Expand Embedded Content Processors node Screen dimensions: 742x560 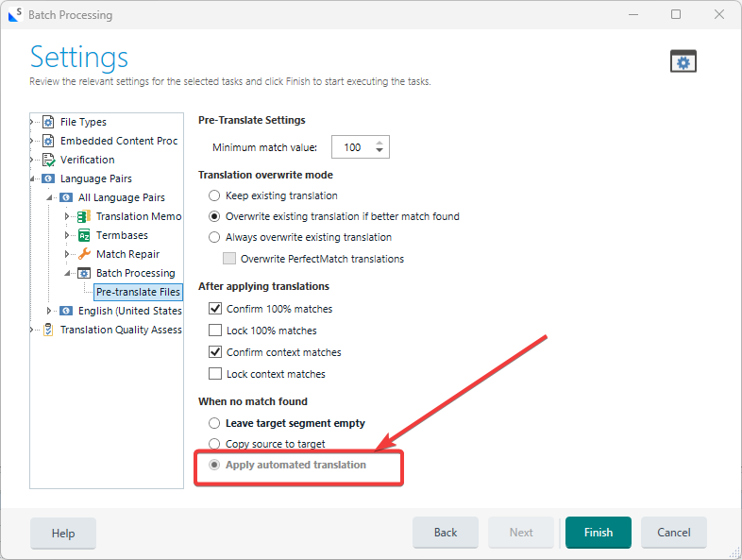click(x=32, y=141)
